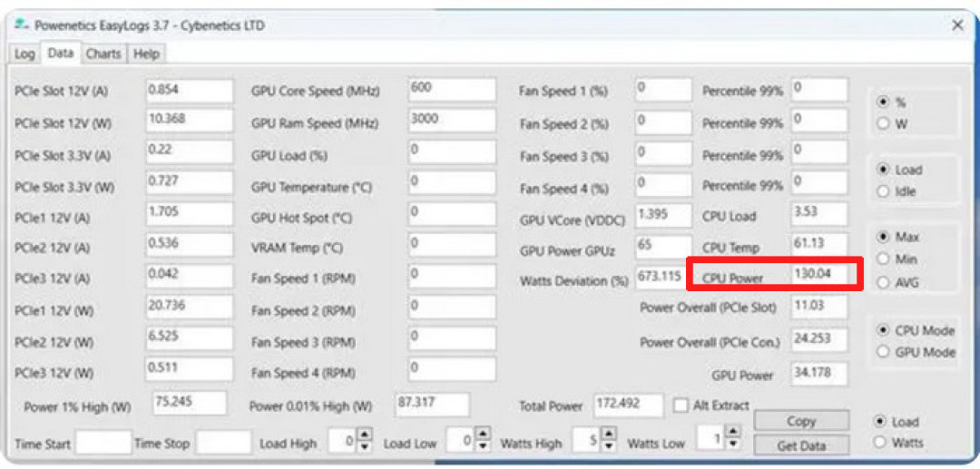Viewport: 980px width, 469px height.
Task: Click the GPU Load (%) field
Action: [452, 151]
